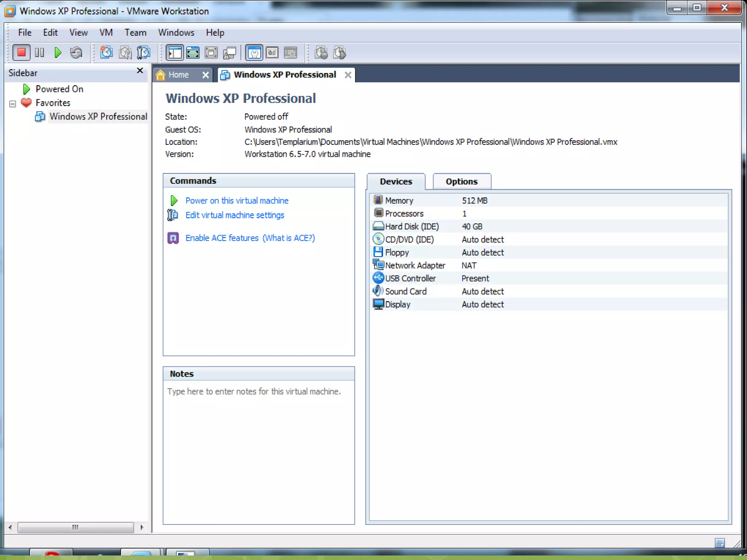Screen dimensions: 747x560
Task: Switch to the Home tab
Action: click(178, 75)
